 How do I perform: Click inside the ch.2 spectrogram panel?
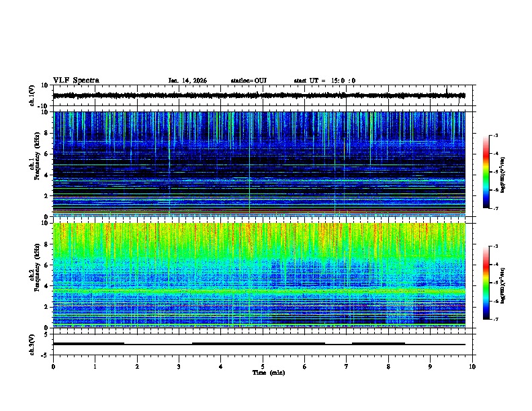tap(259, 275)
